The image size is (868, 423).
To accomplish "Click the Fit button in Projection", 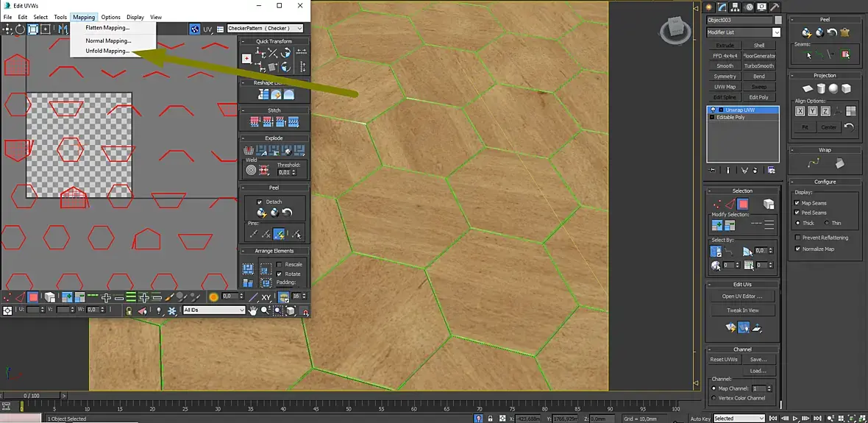I will tap(805, 127).
